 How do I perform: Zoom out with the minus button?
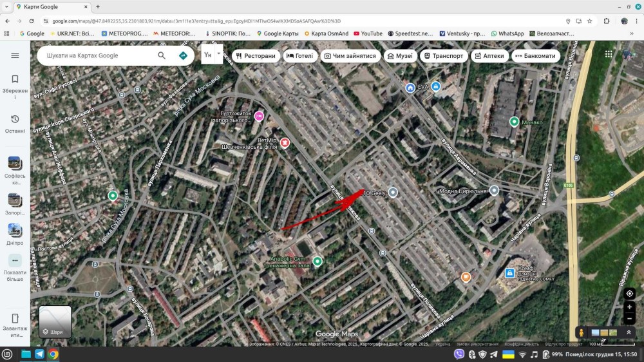click(630, 319)
